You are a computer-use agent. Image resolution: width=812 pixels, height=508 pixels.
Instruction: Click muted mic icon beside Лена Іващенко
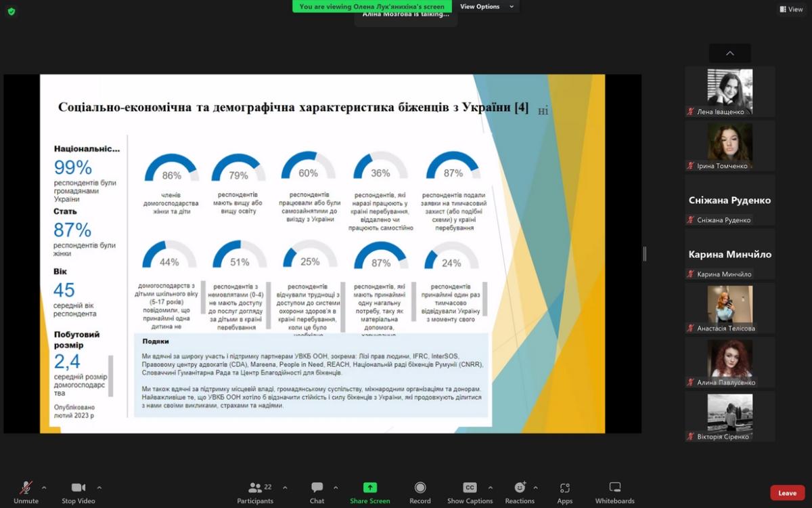tap(691, 112)
